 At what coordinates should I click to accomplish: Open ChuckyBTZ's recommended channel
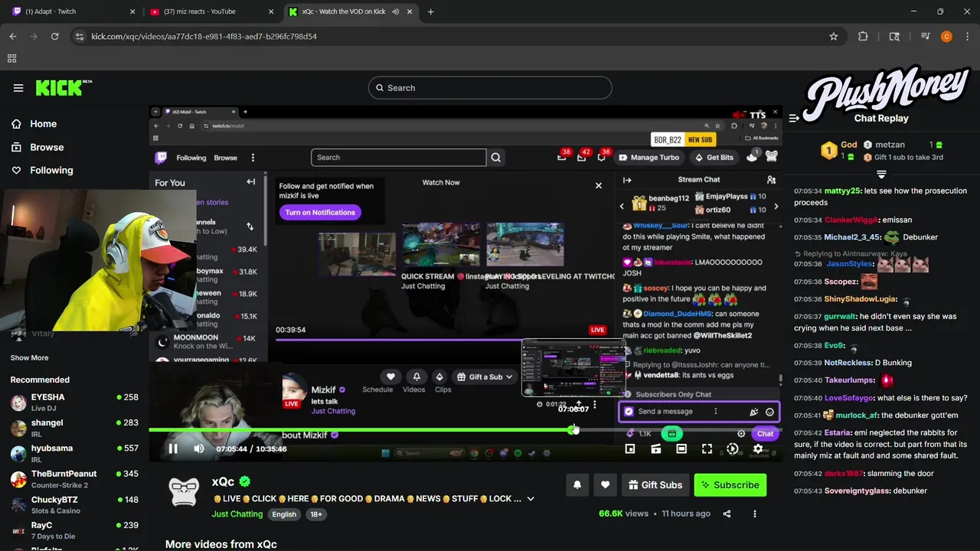(74, 505)
